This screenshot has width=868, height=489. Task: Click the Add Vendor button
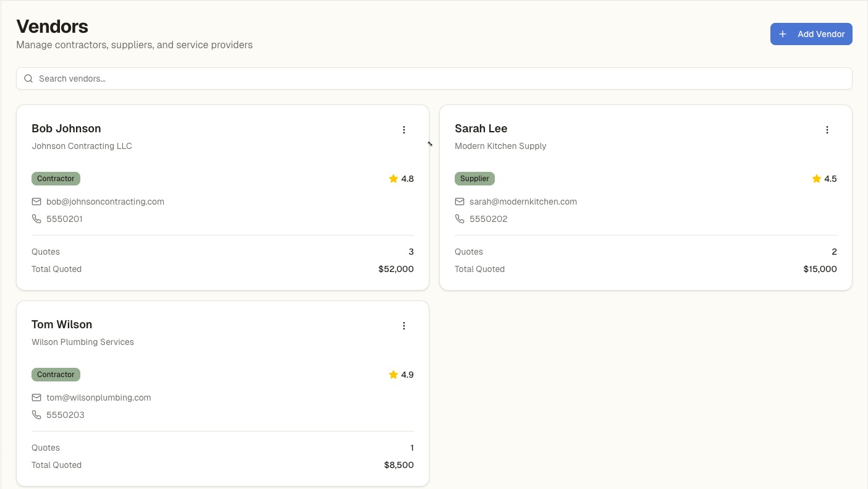pyautogui.click(x=811, y=34)
